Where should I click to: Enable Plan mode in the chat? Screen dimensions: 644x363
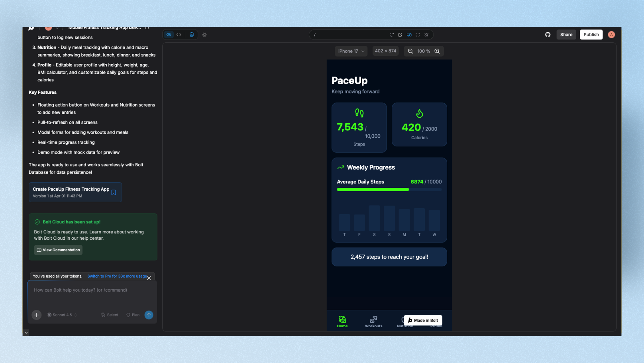[x=133, y=315]
